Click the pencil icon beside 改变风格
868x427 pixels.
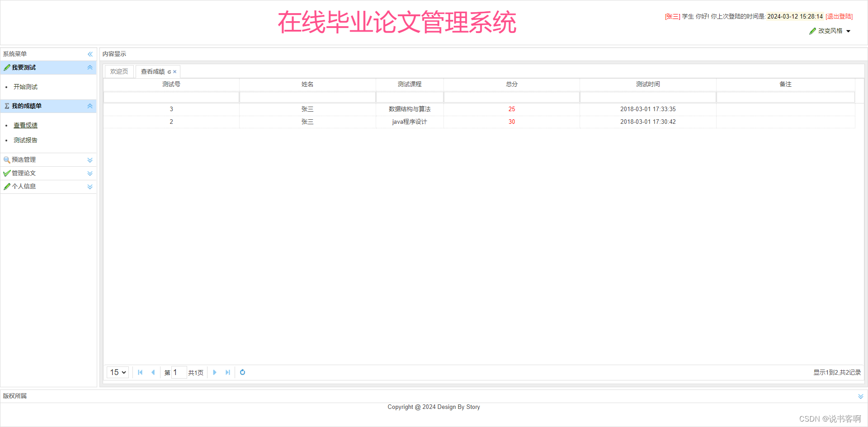point(812,31)
